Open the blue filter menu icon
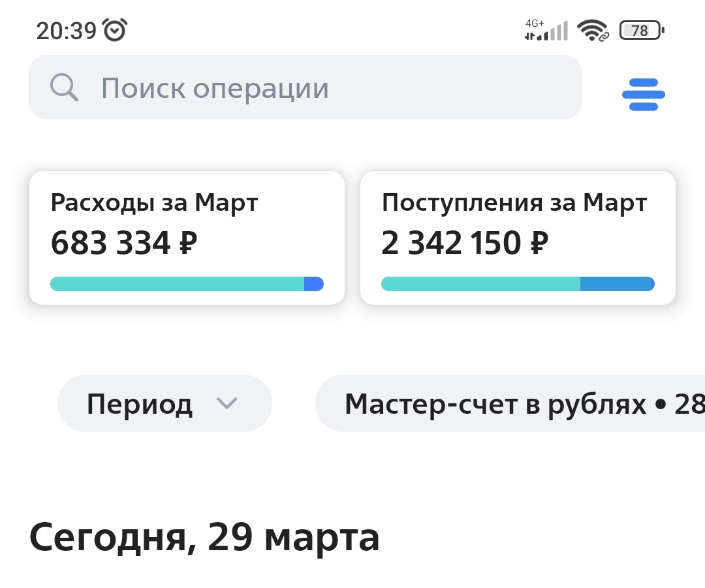 [x=643, y=95]
